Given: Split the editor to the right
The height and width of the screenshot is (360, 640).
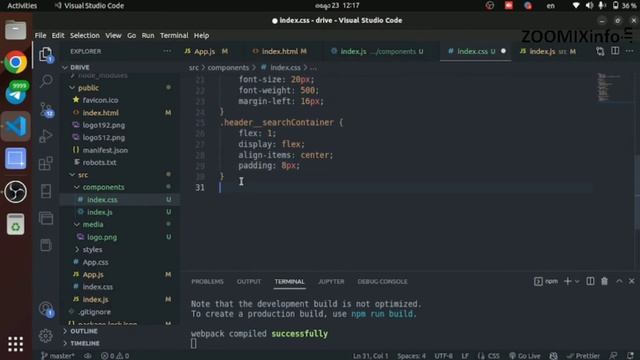Looking at the screenshot, I should click(615, 51).
